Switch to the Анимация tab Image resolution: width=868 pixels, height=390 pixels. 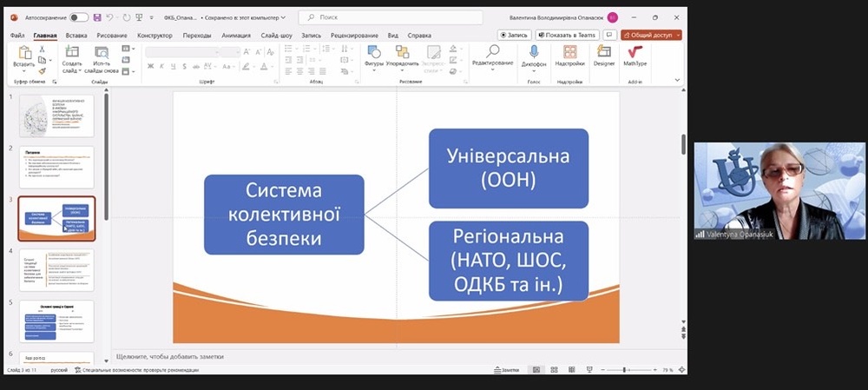click(x=236, y=36)
